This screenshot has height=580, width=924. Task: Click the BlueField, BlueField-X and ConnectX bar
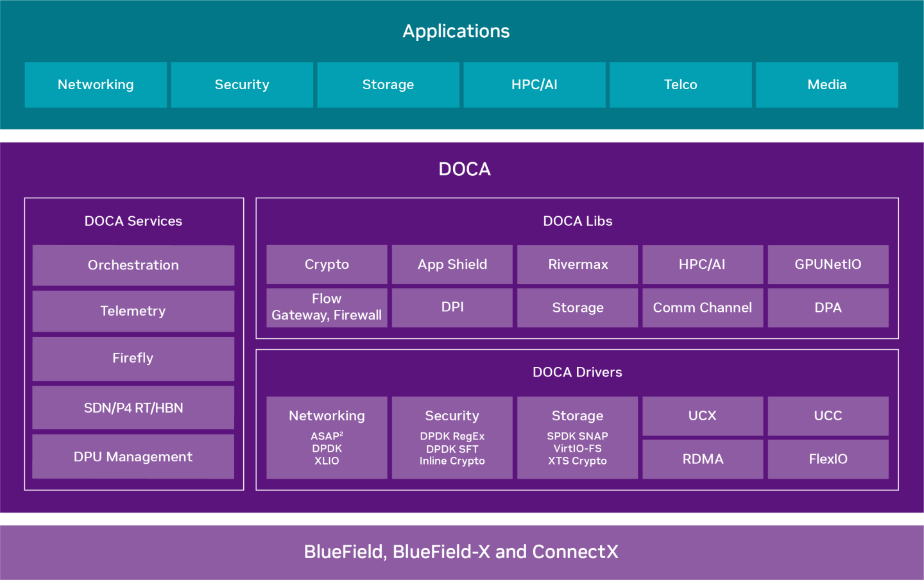461,552
